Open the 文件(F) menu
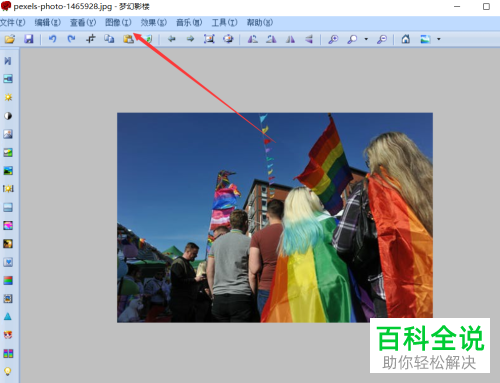500x383 pixels. (x=13, y=22)
